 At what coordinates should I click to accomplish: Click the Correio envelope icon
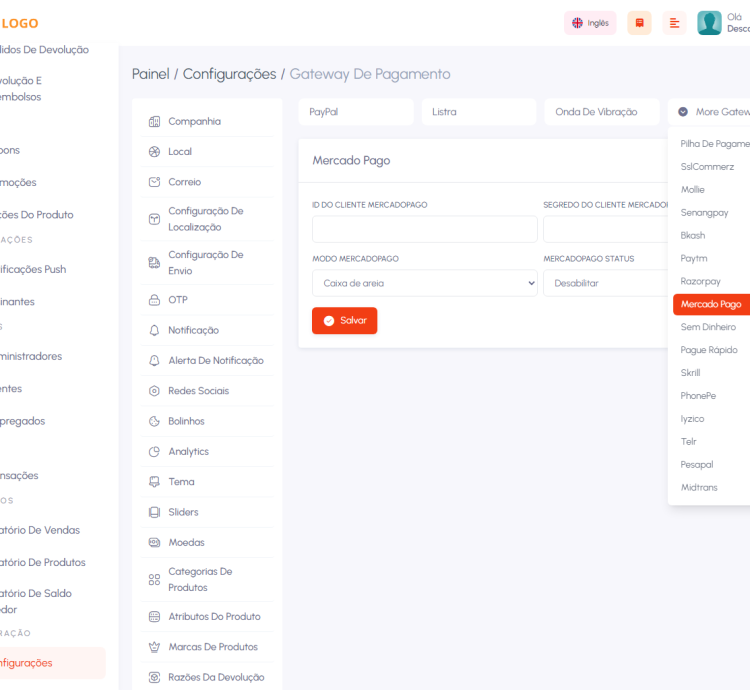154,182
